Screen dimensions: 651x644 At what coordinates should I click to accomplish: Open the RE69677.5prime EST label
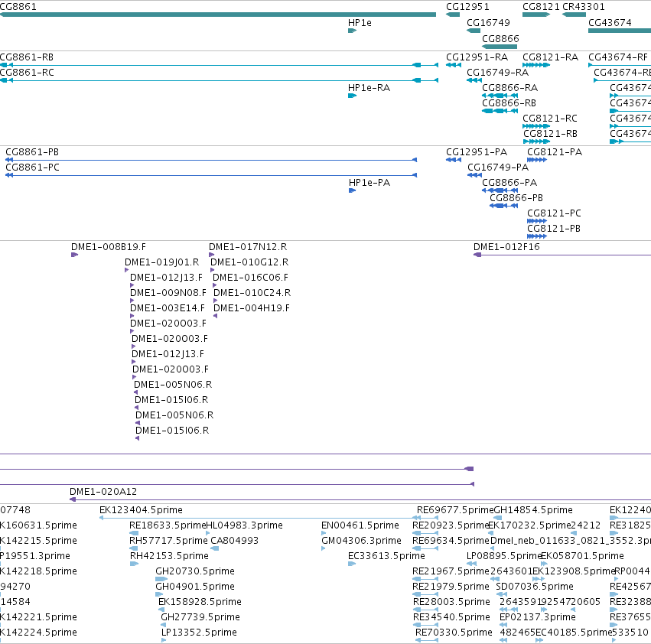[x=455, y=510]
